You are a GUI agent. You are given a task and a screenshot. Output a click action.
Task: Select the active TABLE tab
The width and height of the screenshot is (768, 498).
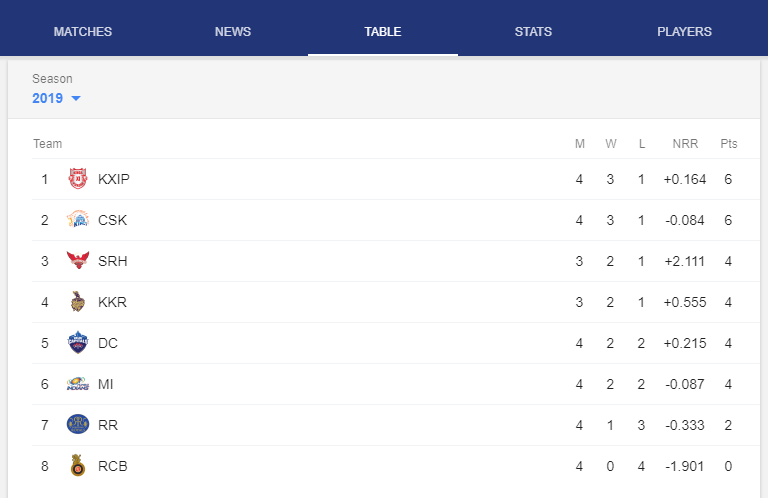click(383, 32)
